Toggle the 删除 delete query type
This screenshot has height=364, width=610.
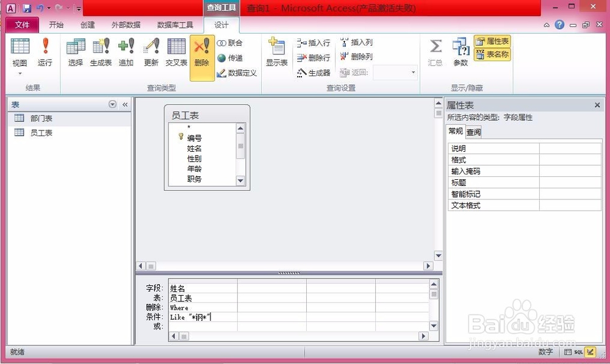(x=202, y=58)
